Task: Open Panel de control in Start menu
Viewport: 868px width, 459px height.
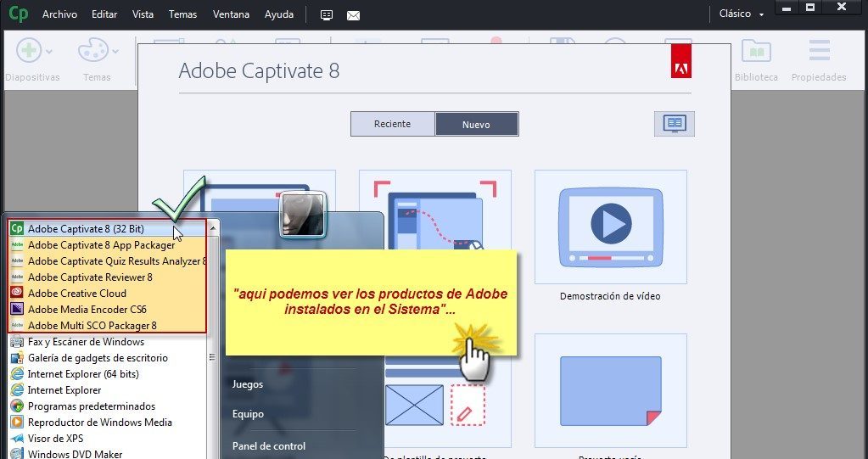Action: [268, 445]
